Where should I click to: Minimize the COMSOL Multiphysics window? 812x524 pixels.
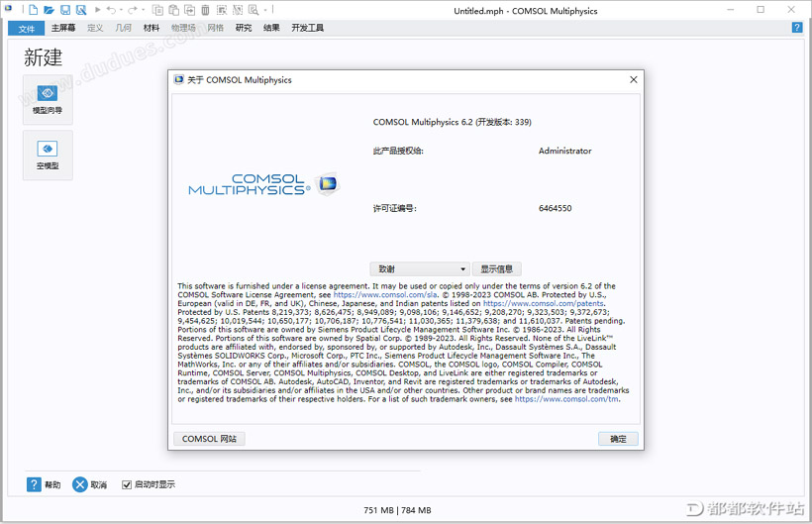click(730, 10)
